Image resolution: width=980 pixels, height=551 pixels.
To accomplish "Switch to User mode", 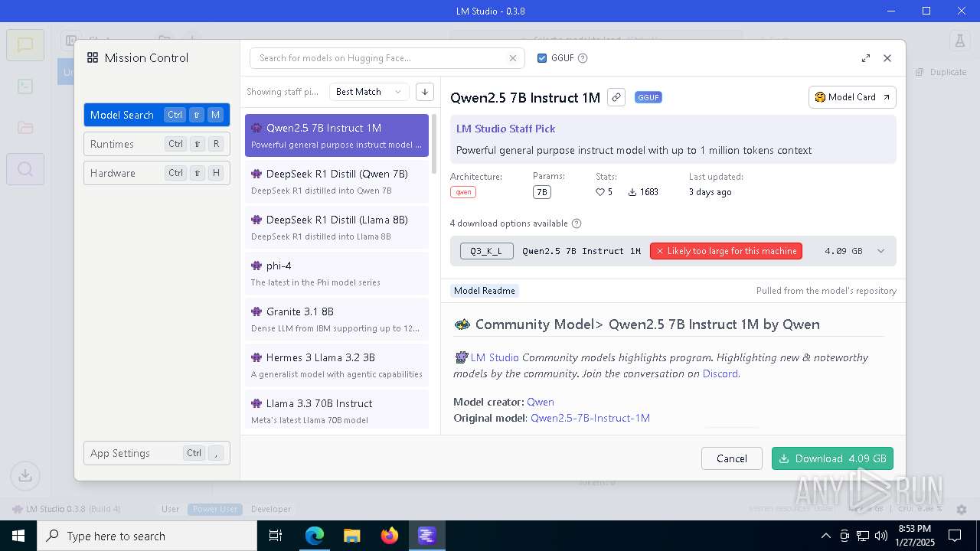I will (170, 509).
